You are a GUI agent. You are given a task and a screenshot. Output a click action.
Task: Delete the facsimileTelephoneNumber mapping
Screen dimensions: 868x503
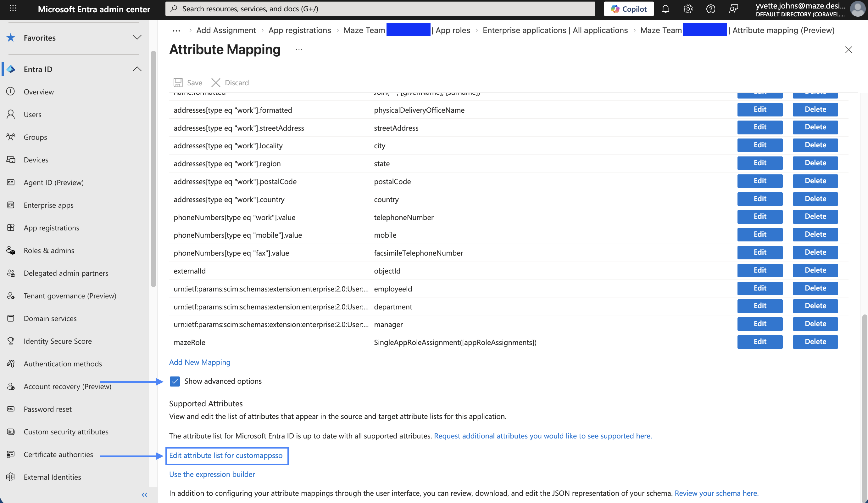tap(815, 252)
